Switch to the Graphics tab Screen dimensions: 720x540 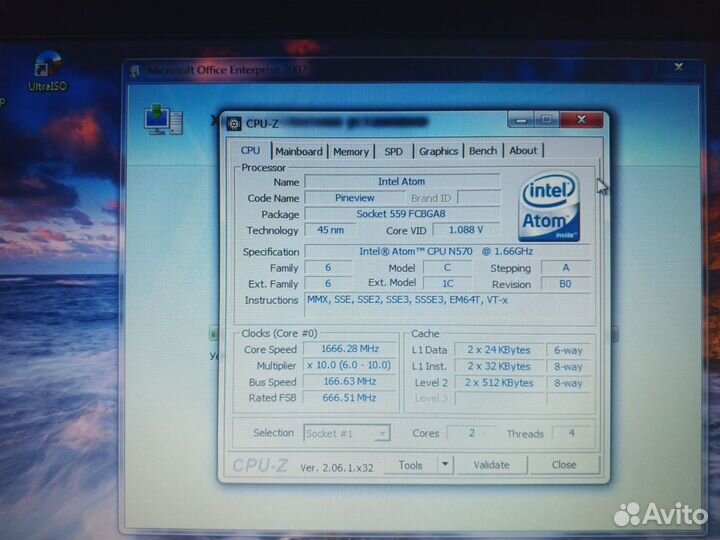(x=439, y=151)
